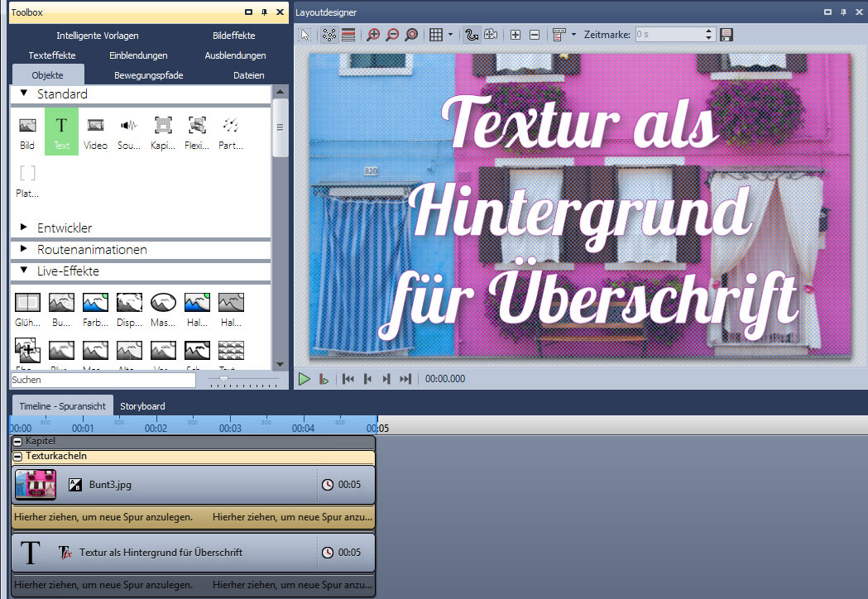Zoom out in the Layoutdesigner toolbar
868x599 pixels.
pos(392,35)
